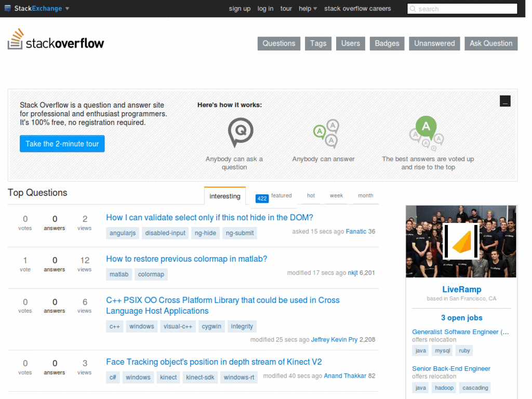Switch to the featured questions tab
Image resolution: width=532 pixels, height=399 pixels.
tap(281, 196)
